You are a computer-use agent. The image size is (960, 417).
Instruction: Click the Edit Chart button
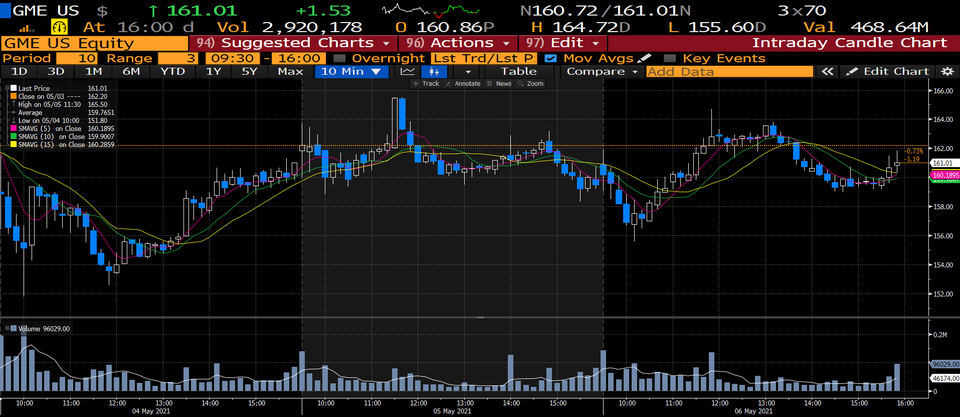coord(888,72)
